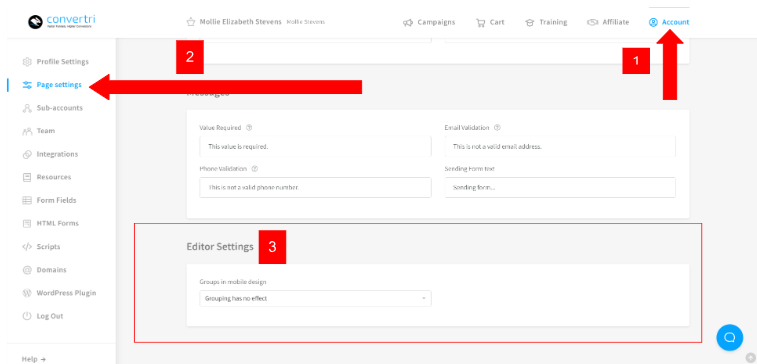Click the Page settings sliders icon
Screen dimensions: 757x364
(27, 85)
